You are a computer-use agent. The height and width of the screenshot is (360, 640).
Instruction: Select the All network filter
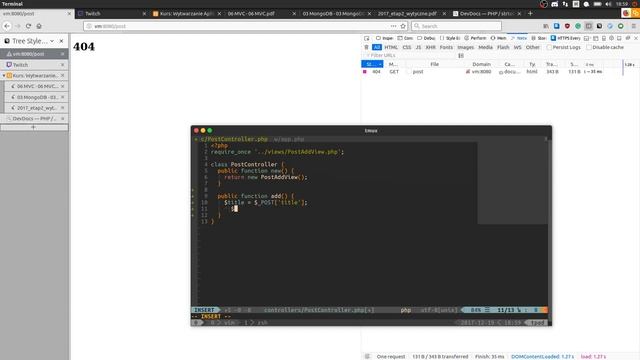[377, 47]
